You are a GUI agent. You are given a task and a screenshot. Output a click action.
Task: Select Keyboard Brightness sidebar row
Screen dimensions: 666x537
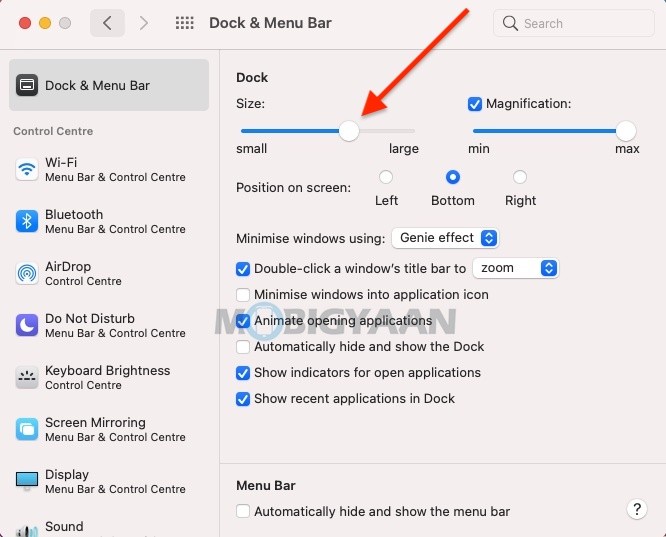(x=109, y=377)
